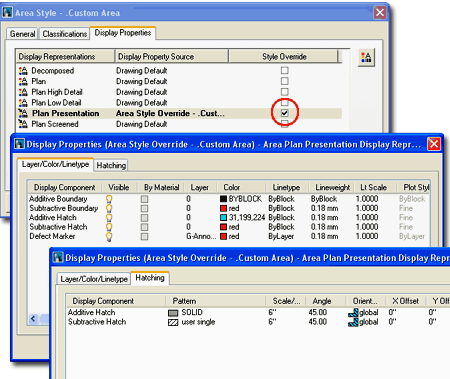450x379 pixels.
Task: Click the user single hatch pattern icon
Action: point(173,322)
